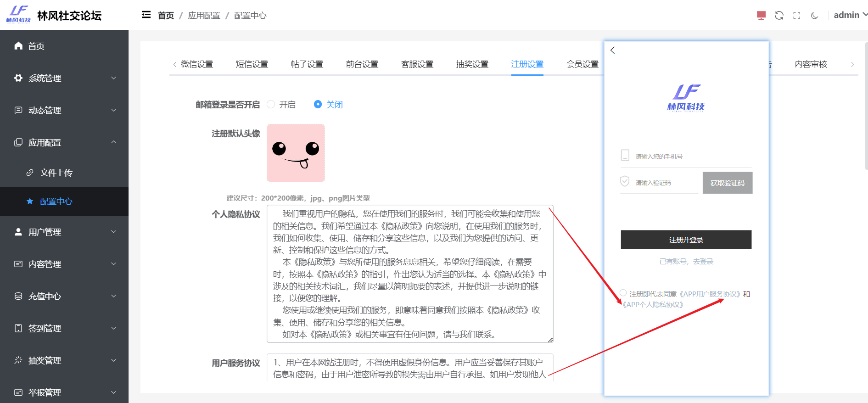Image resolution: width=868 pixels, height=403 pixels.
Task: Click the 林风科技 logo in sidebar header
Action: 18,15
